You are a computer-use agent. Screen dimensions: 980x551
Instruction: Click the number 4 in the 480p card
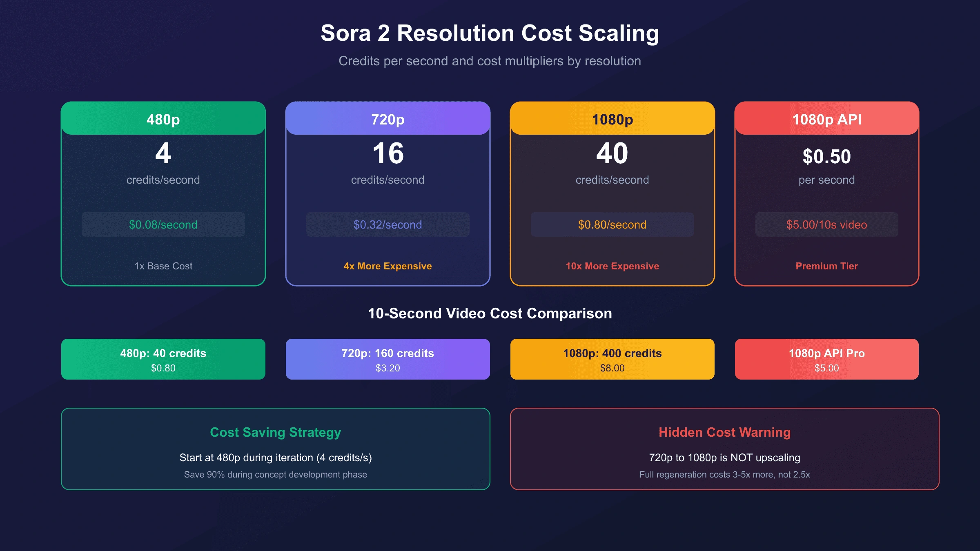point(163,153)
